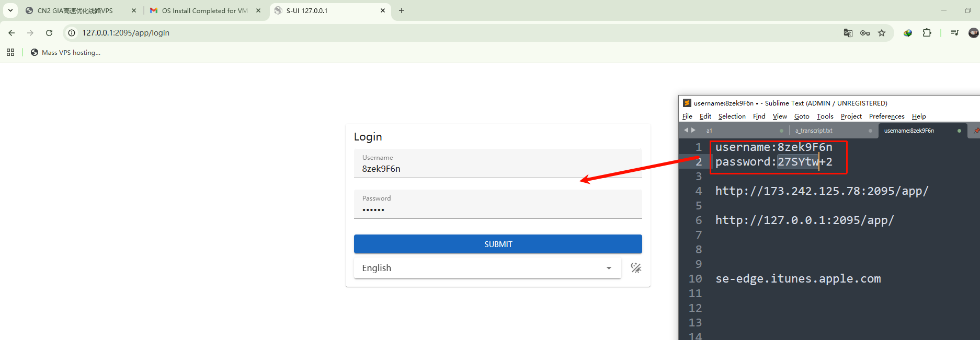980x340 pixels.
Task: Bookmark this page with star icon
Action: [882, 33]
